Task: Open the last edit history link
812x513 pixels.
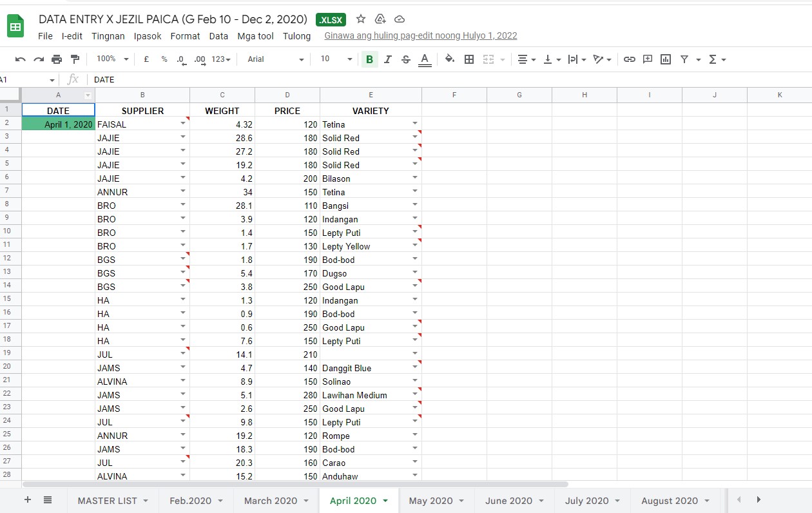Action: click(421, 36)
